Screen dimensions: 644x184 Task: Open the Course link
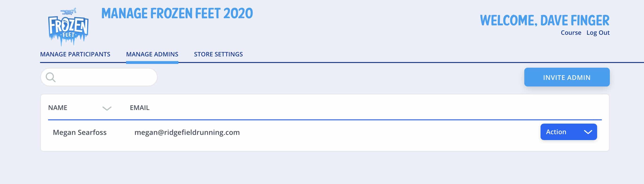[x=571, y=33]
